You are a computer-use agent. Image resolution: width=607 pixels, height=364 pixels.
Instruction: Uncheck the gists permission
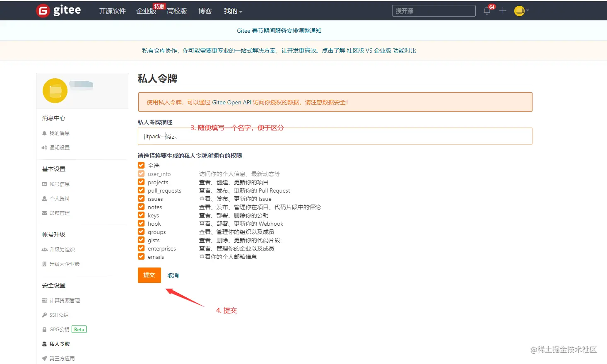(x=141, y=240)
